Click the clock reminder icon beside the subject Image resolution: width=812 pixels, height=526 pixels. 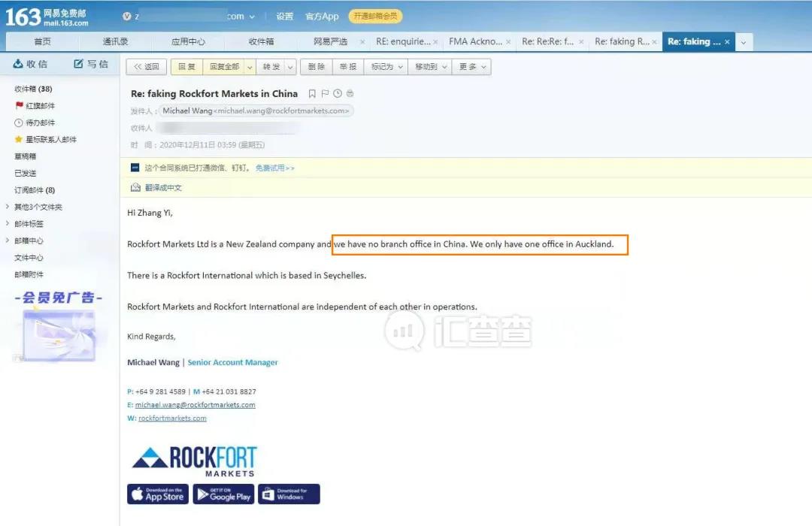point(338,94)
